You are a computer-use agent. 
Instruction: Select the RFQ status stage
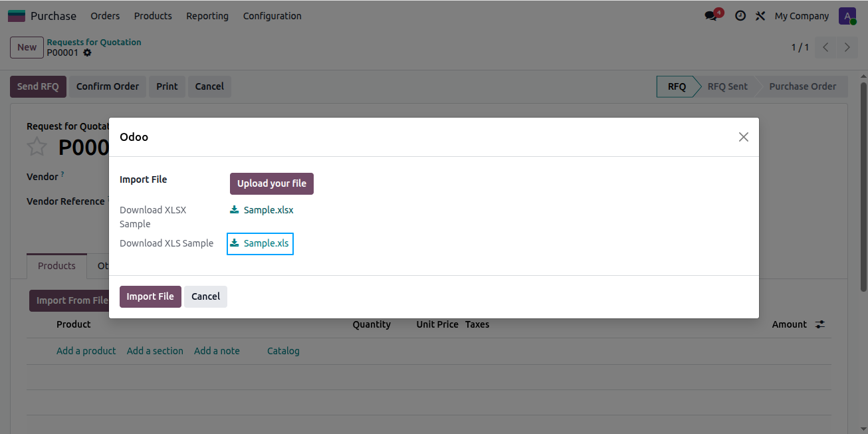click(x=677, y=86)
